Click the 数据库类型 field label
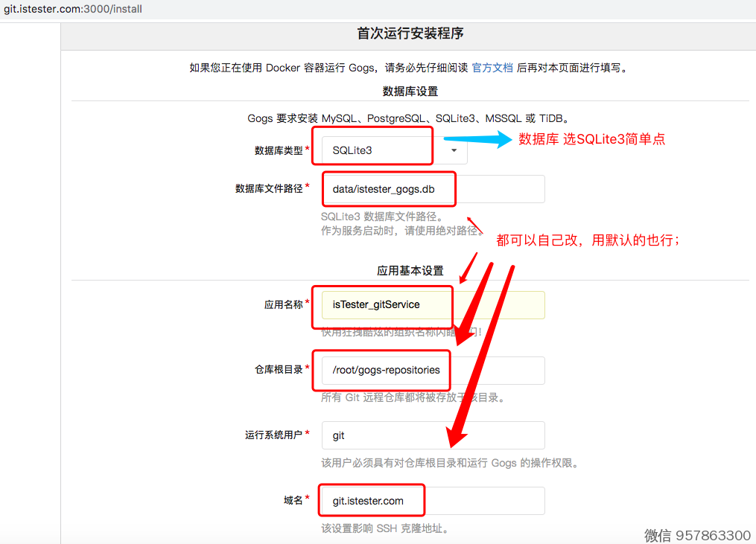This screenshot has height=544, width=756. 279,150
